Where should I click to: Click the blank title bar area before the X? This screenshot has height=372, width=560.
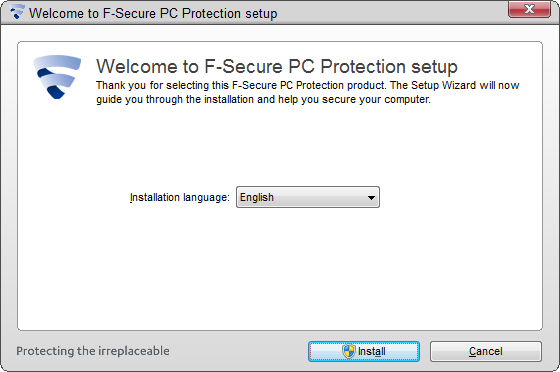pyautogui.click(x=393, y=13)
